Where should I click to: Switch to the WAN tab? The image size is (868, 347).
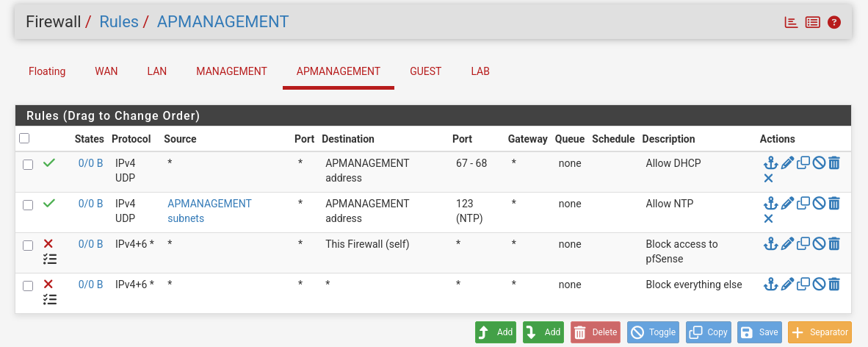[x=106, y=71]
